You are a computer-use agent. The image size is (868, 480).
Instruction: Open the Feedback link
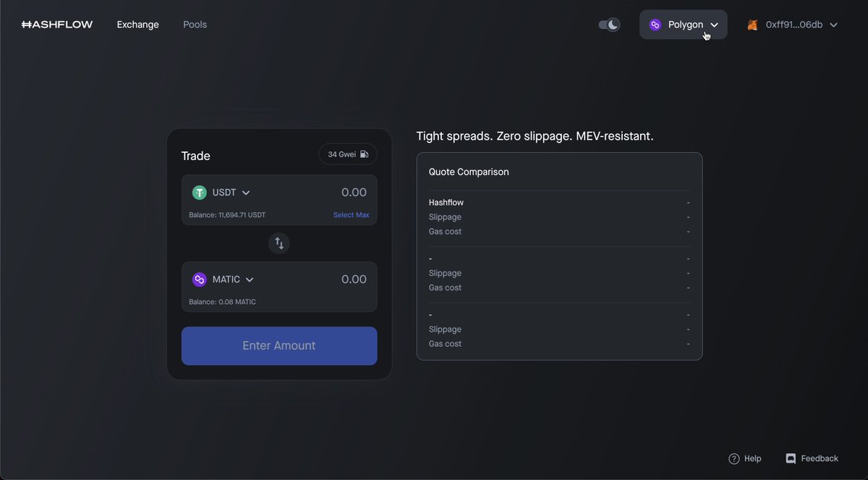point(812,458)
